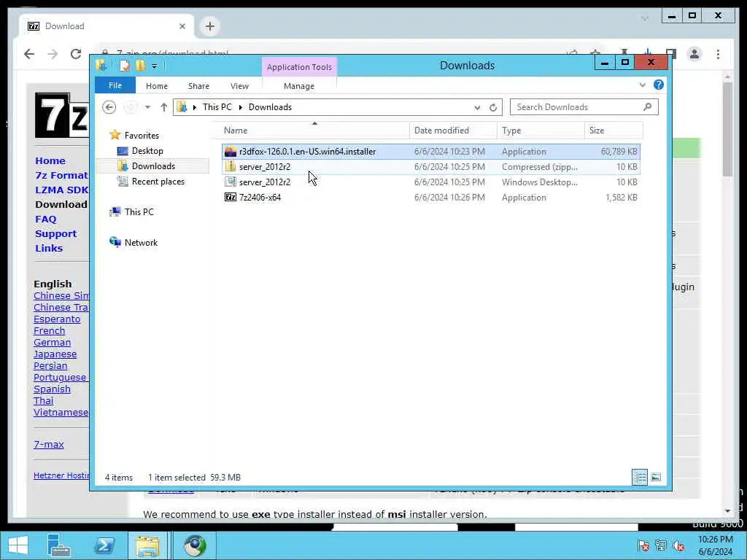Screen dimensions: 747x560
Task: Choose the German language link
Action: (x=52, y=343)
